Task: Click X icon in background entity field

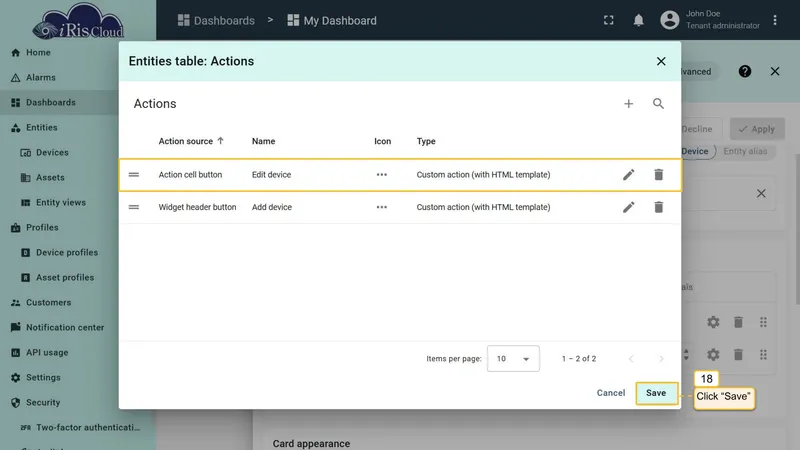Action: click(x=761, y=193)
